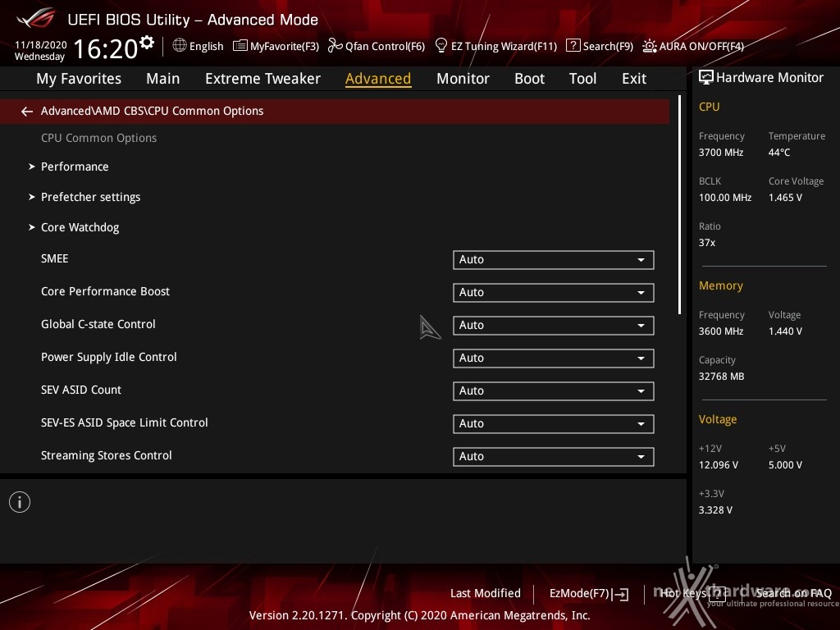This screenshot has height=630, width=840.
Task: Click Search on FAQ link
Action: coord(793,593)
